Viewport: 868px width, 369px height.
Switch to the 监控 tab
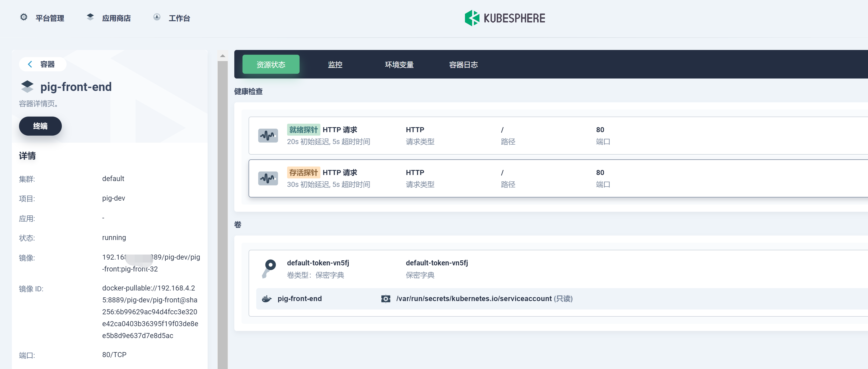point(335,64)
